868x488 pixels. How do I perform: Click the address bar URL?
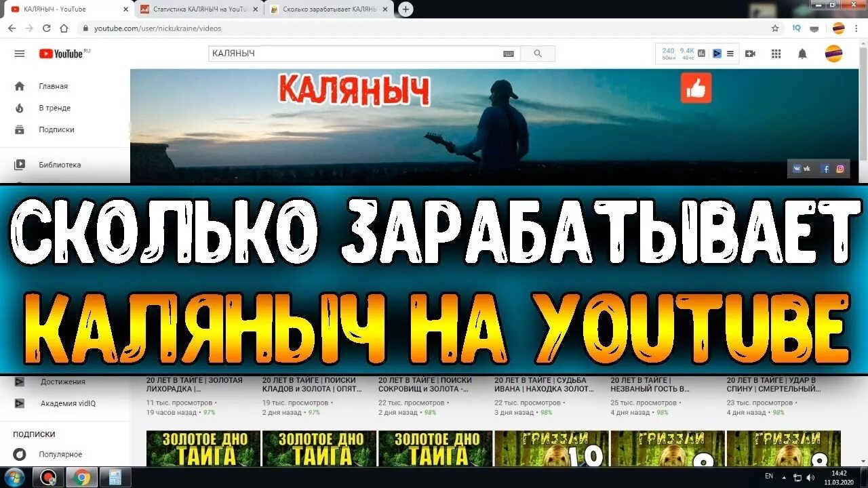(157, 28)
